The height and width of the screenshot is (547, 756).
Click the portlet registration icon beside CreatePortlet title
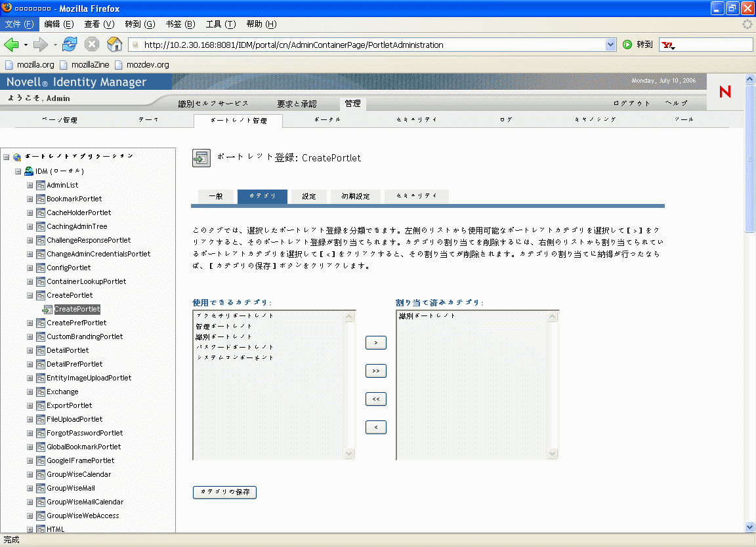click(x=201, y=157)
